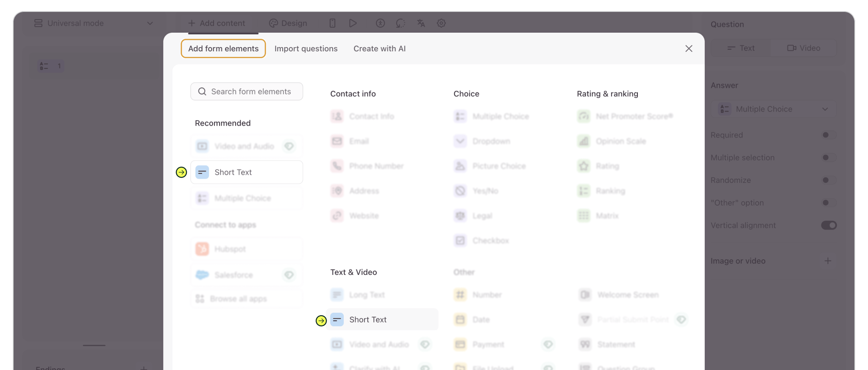The width and height of the screenshot is (868, 370).
Task: Turn on the Randomize switch
Action: pyautogui.click(x=829, y=180)
